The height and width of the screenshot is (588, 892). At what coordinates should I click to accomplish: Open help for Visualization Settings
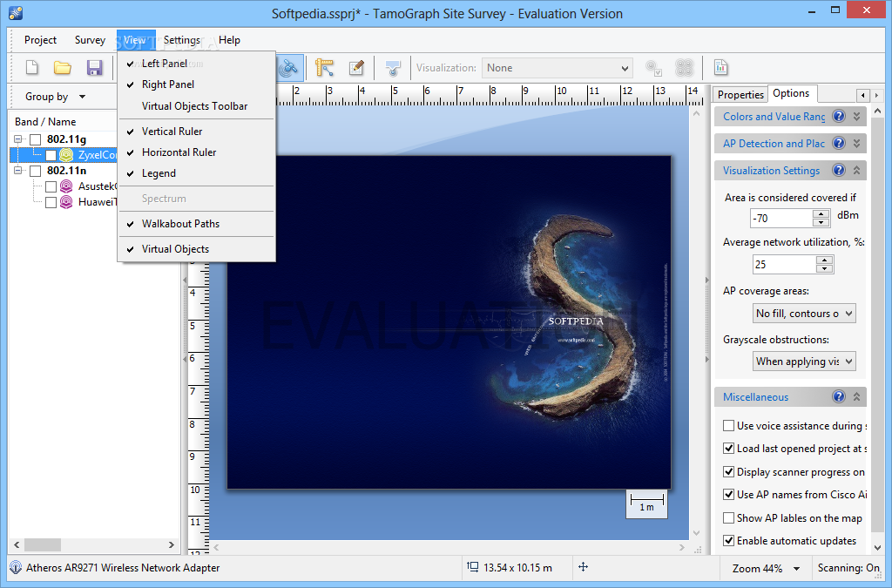point(839,170)
